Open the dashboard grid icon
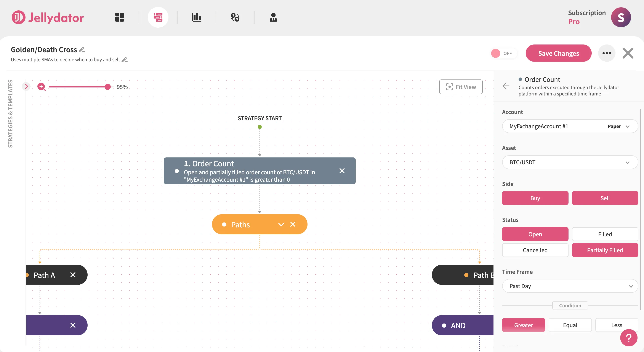This screenshot has width=644, height=352. [x=120, y=17]
